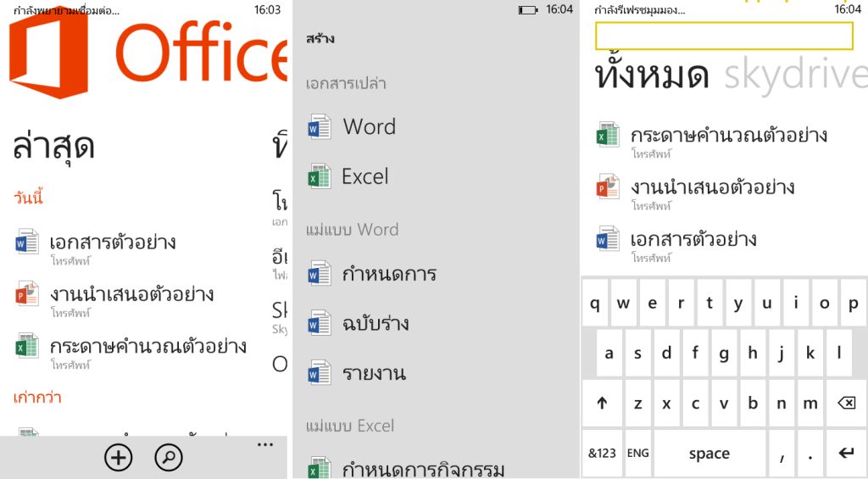Tap the u key
Viewport: 868px width, 479px height.
pyautogui.click(x=767, y=303)
